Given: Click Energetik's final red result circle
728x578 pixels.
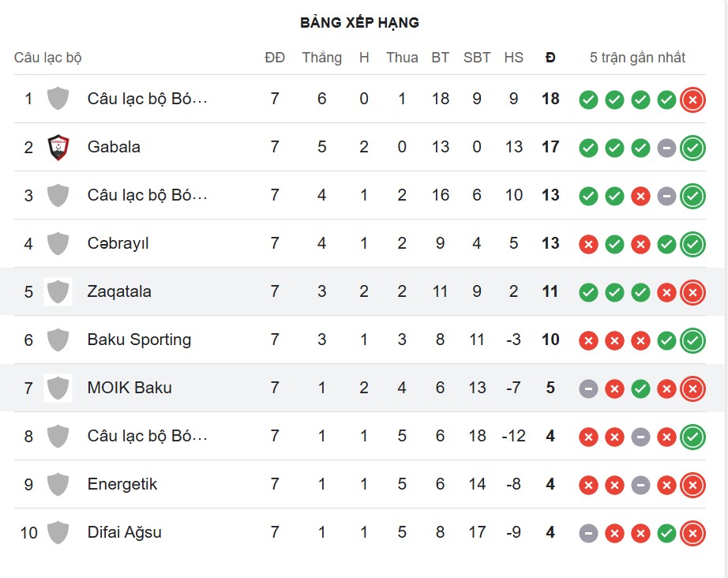Looking at the screenshot, I should tap(692, 484).
